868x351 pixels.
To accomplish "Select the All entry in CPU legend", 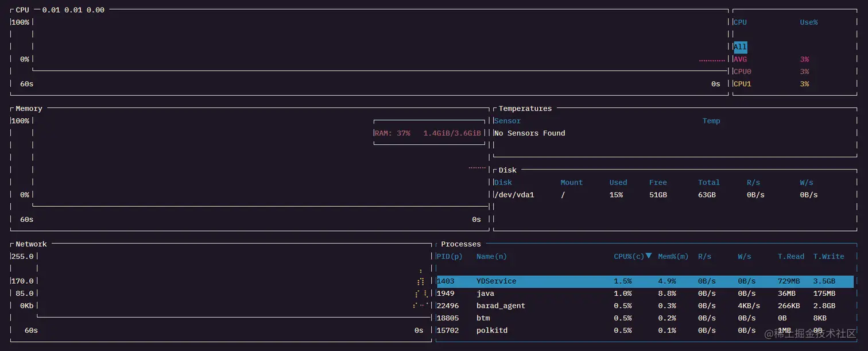I will pyautogui.click(x=740, y=47).
